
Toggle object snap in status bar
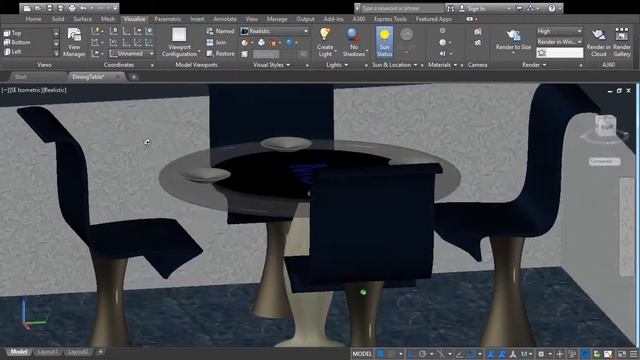[471, 354]
